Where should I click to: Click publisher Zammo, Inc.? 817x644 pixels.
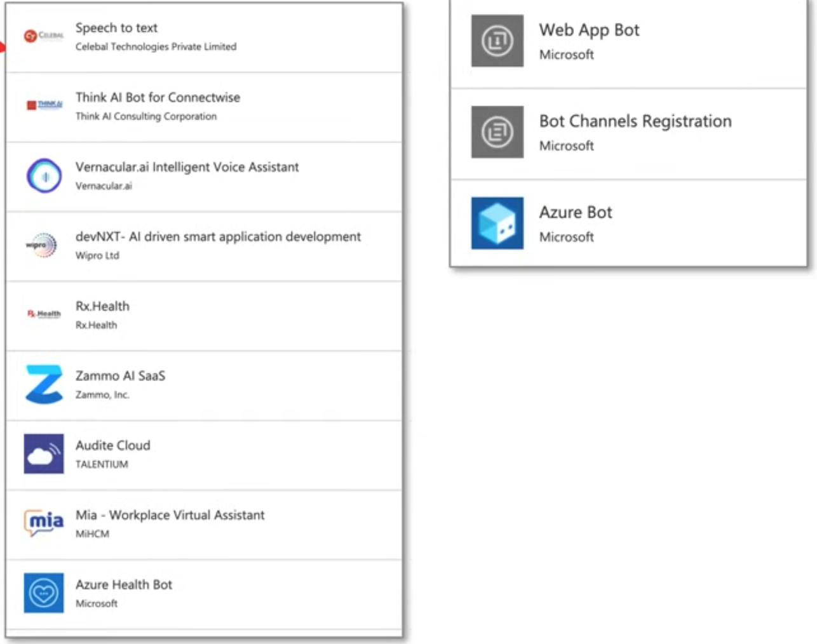[102, 394]
